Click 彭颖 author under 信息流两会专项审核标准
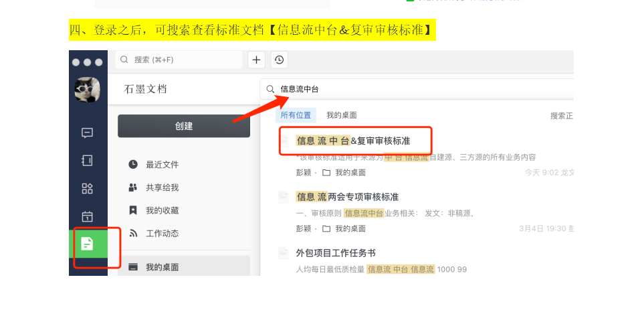The height and width of the screenshot is (312, 644). coord(304,228)
